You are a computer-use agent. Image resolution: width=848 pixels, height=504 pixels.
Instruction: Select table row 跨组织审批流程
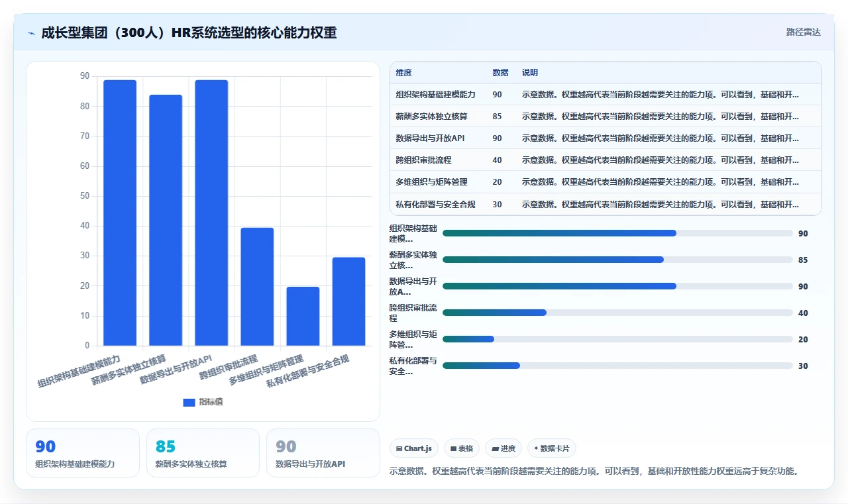click(606, 160)
